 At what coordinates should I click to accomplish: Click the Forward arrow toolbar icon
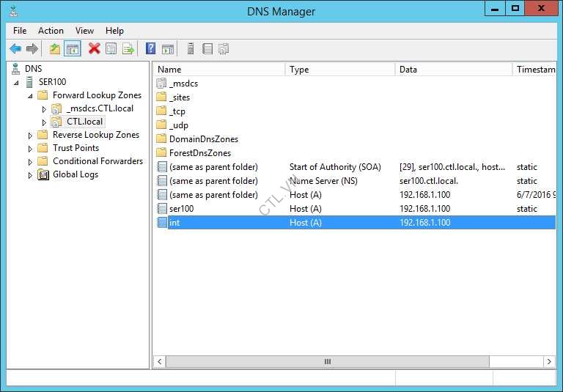tap(32, 48)
